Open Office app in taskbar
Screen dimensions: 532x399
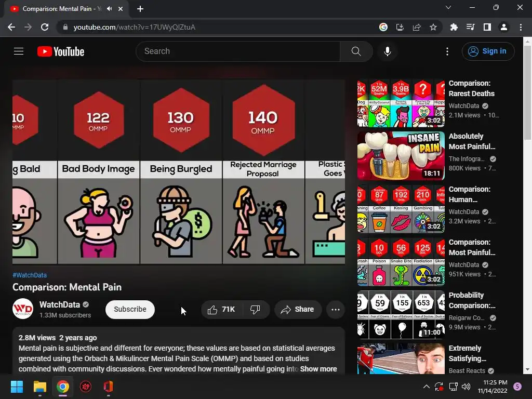click(x=108, y=387)
